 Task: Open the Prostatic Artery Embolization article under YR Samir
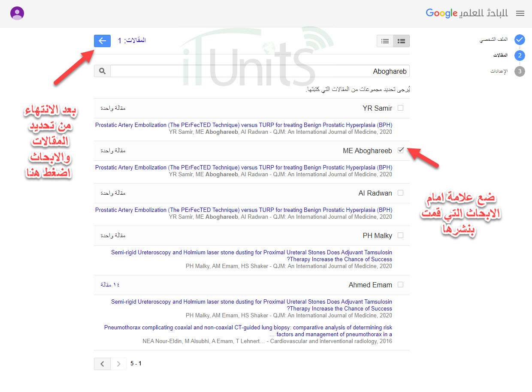coord(244,125)
